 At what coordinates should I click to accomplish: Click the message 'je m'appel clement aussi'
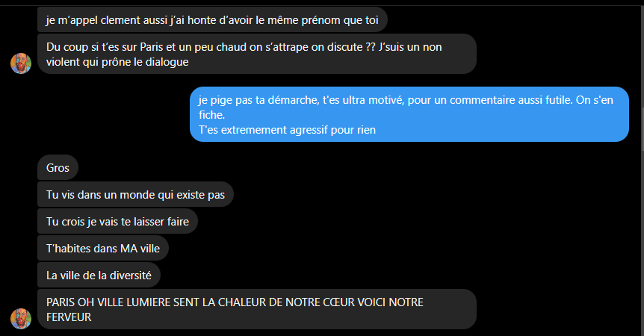(x=212, y=19)
